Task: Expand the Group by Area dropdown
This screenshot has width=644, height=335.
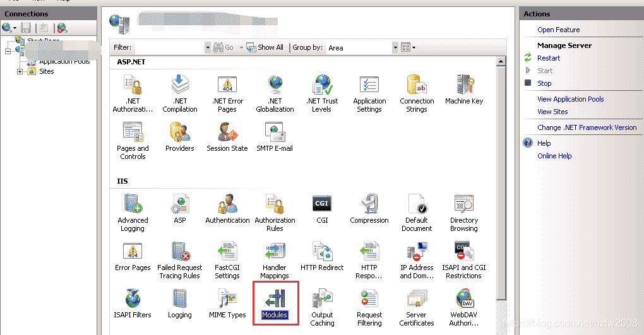Action: pyautogui.click(x=395, y=48)
